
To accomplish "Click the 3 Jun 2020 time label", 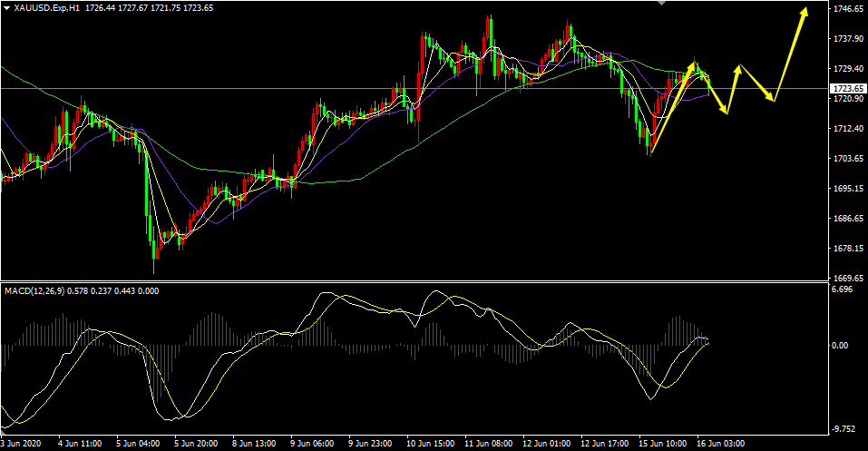I will point(21,444).
